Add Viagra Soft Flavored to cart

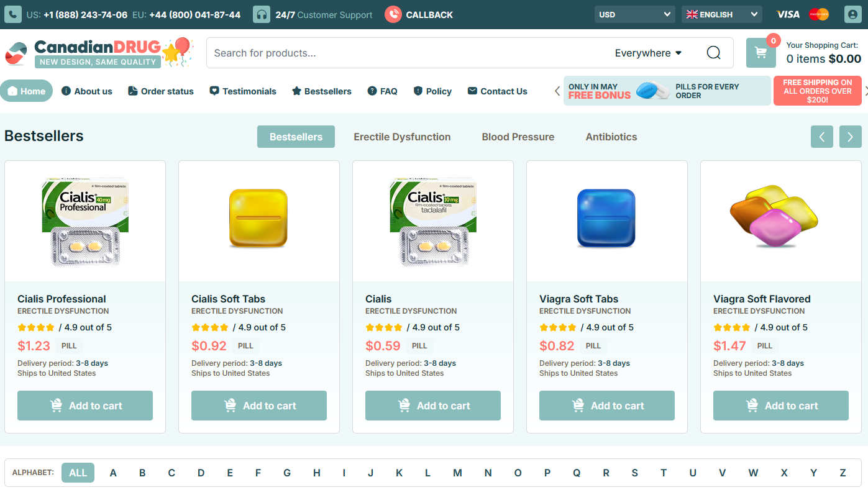coord(781,406)
